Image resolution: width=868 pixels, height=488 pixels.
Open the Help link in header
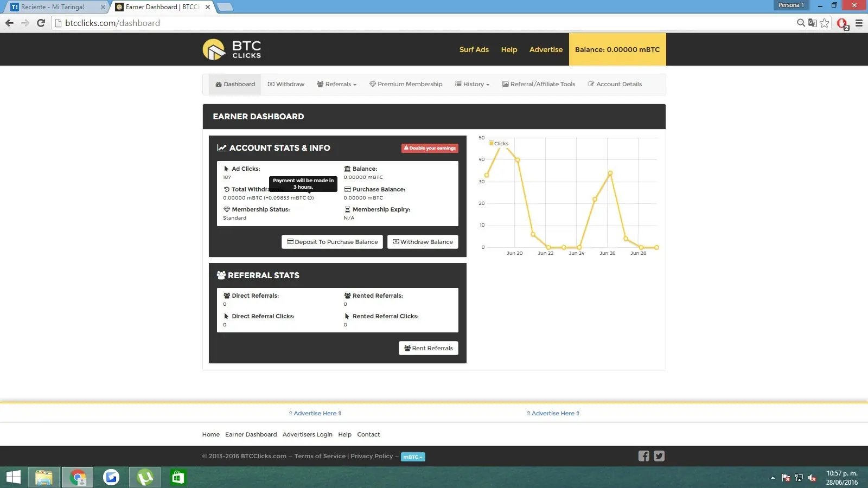point(509,49)
